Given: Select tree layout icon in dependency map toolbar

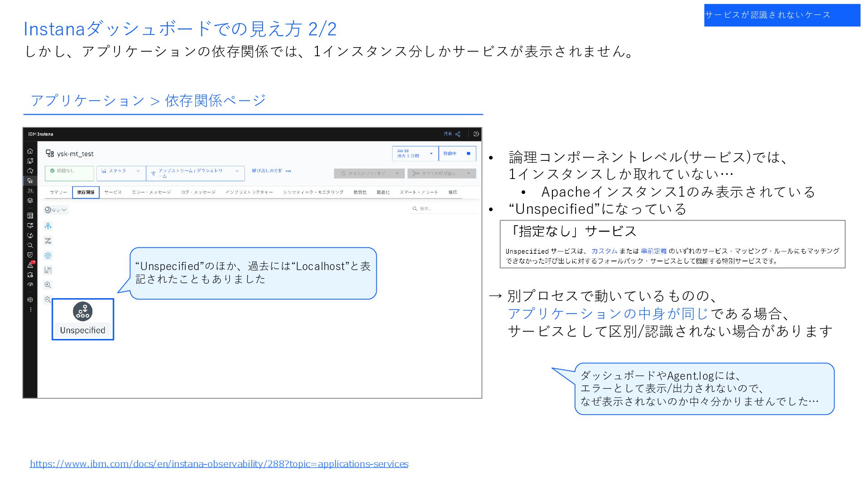Looking at the screenshot, I should [x=48, y=226].
